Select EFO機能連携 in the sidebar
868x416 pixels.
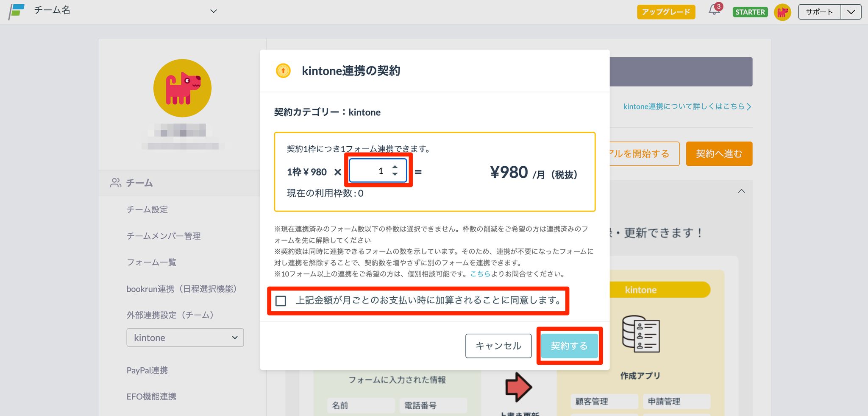tap(151, 396)
